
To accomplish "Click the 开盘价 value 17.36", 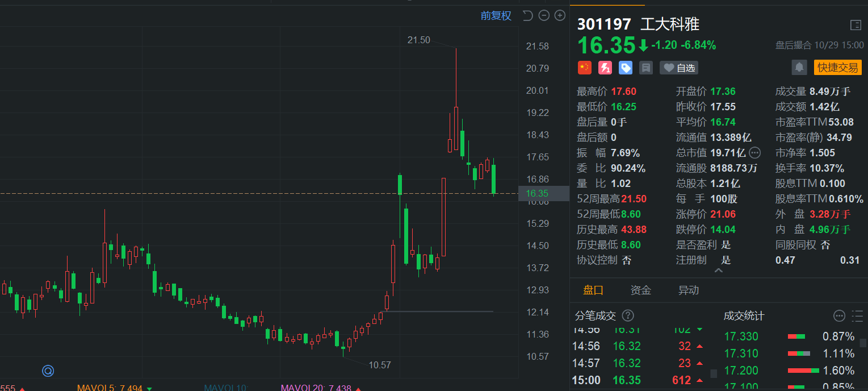I will point(723,91).
